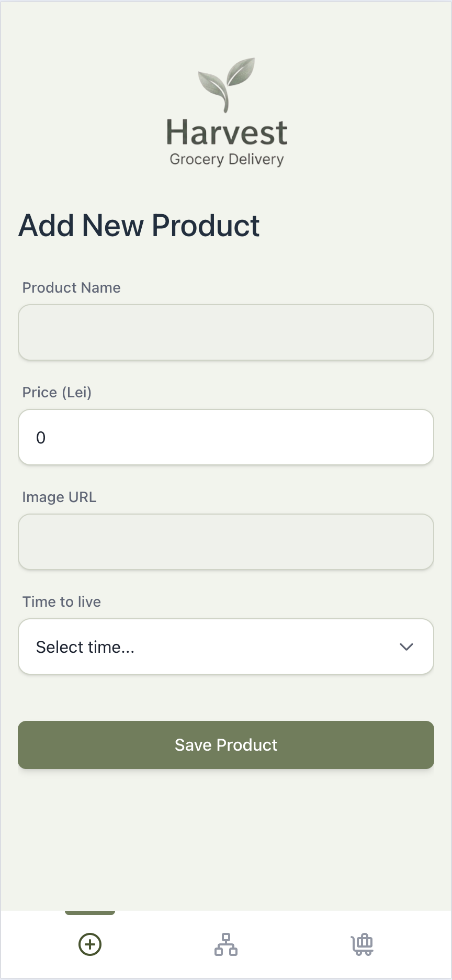
Task: Open the add product tab icon
Action: tap(90, 944)
